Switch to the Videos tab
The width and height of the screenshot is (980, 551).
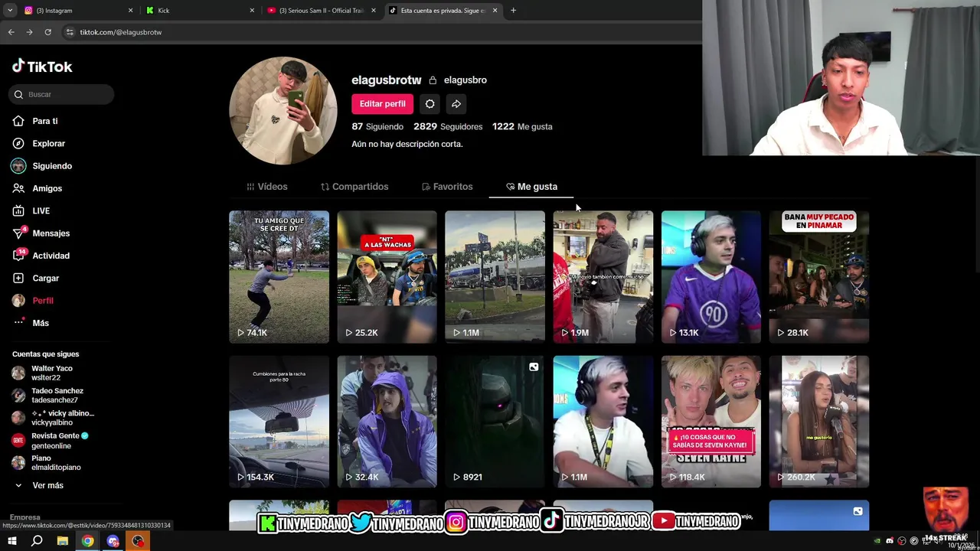point(267,187)
